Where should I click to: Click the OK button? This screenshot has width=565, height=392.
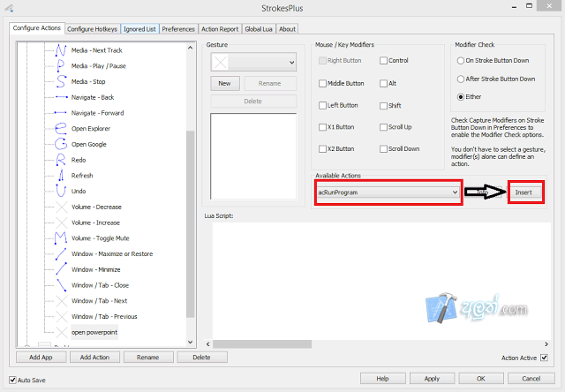coord(481,378)
